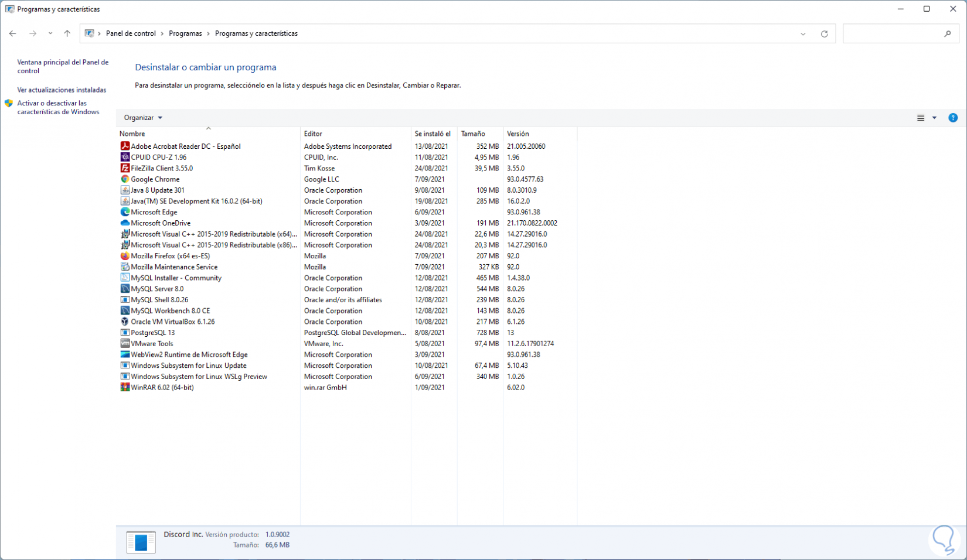Click the Visual C++ Redistributable (x64) icon
The height and width of the screenshot is (560, 967).
click(125, 234)
